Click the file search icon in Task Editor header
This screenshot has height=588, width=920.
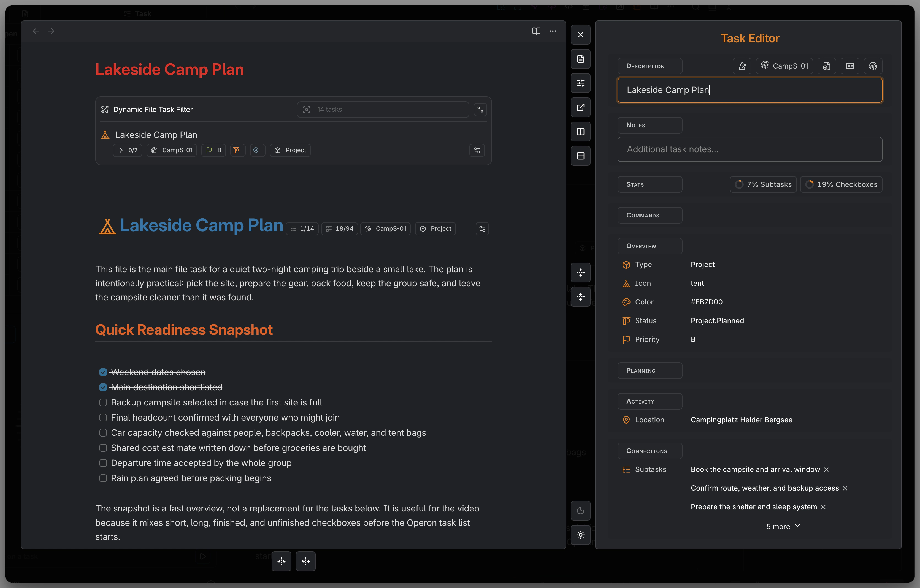pos(826,66)
